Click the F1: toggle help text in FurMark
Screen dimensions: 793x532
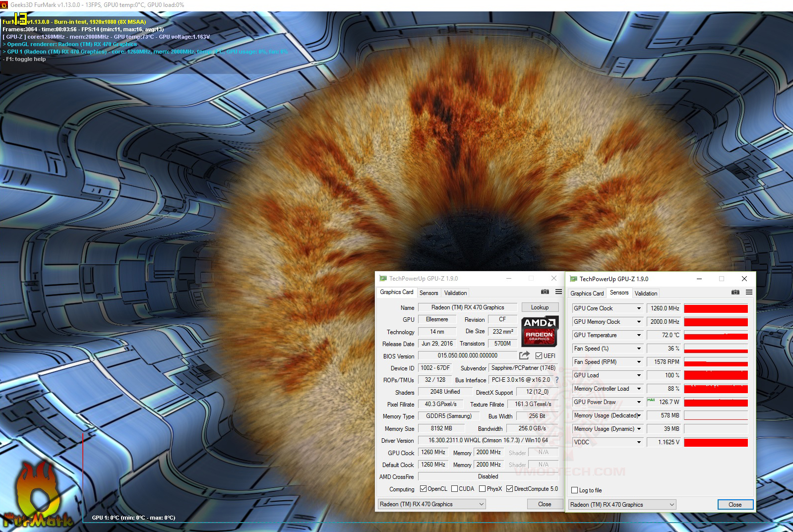[25, 59]
